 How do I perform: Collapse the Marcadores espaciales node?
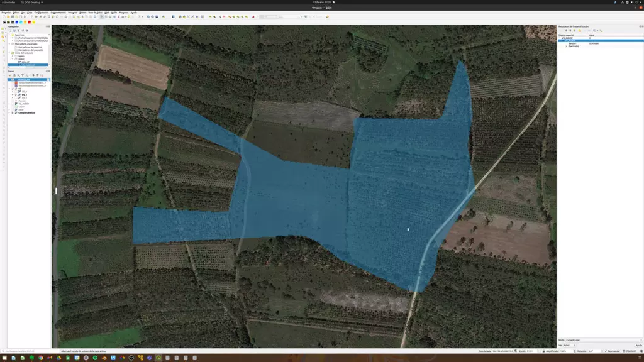point(9,44)
